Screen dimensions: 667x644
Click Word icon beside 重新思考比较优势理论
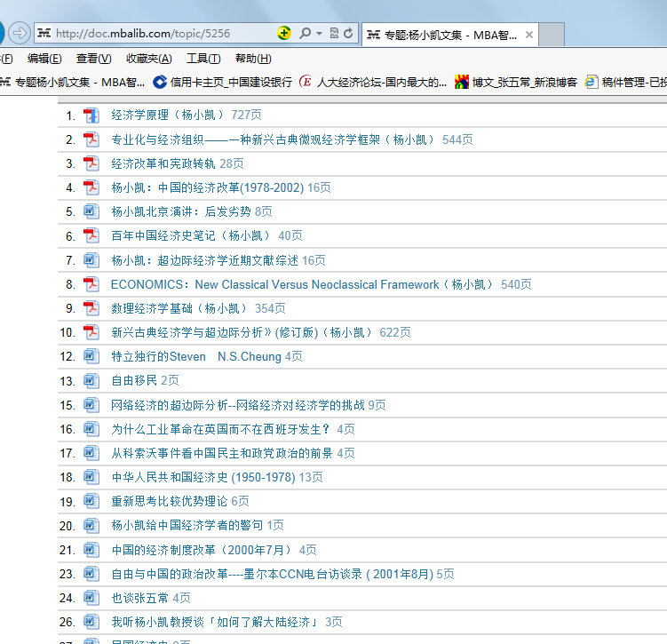click(x=91, y=501)
